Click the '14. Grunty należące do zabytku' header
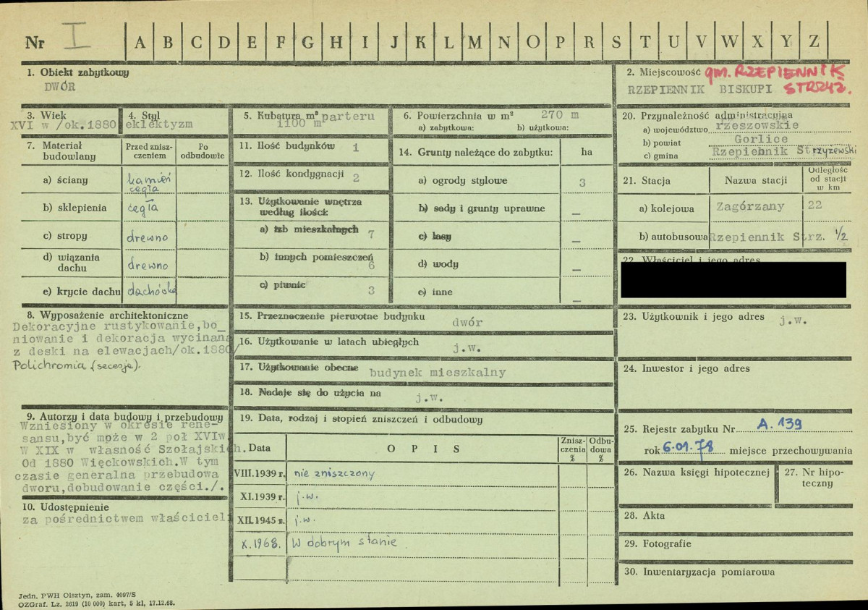This screenshot has width=868, height=610. [476, 153]
